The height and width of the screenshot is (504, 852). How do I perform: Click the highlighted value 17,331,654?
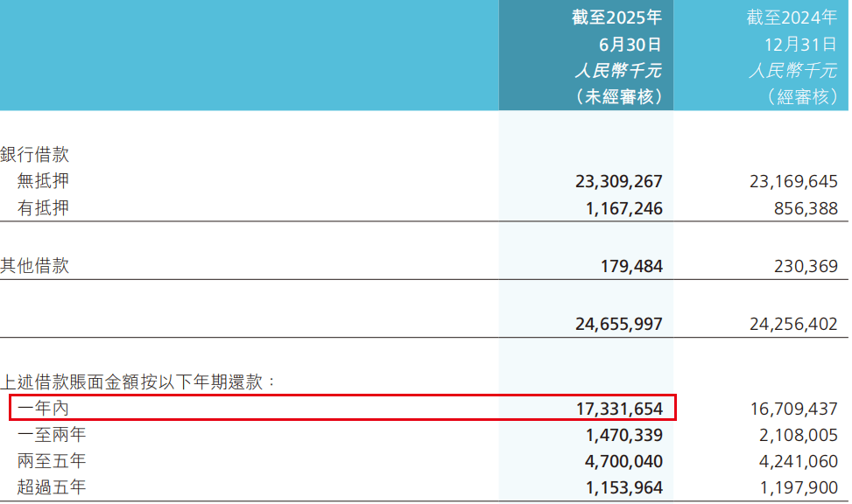619,408
